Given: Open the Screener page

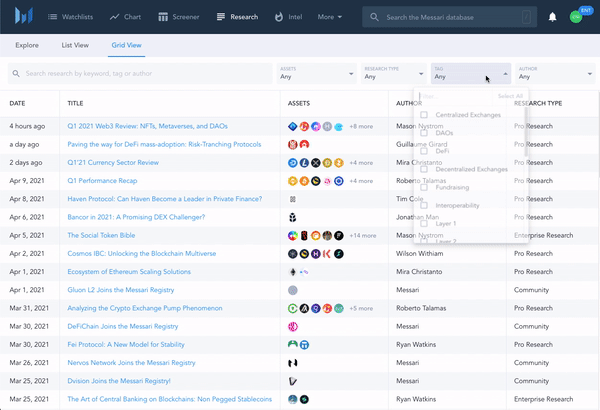Looking at the screenshot, I should [x=179, y=17].
